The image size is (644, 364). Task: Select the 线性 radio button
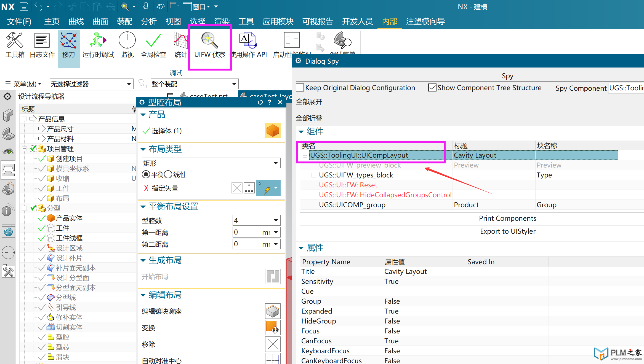coord(168,174)
